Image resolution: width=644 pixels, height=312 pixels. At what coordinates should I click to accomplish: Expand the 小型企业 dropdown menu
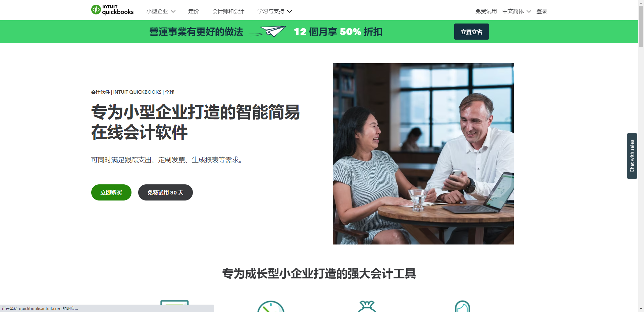pos(161,11)
